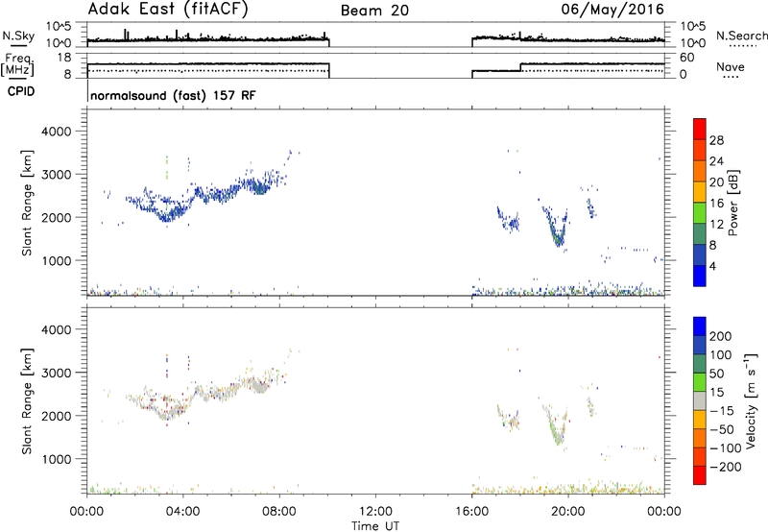Image resolution: width=768 pixels, height=532 pixels.
Task: Click the 'N.Sky' legend label
Action: (x=18, y=36)
